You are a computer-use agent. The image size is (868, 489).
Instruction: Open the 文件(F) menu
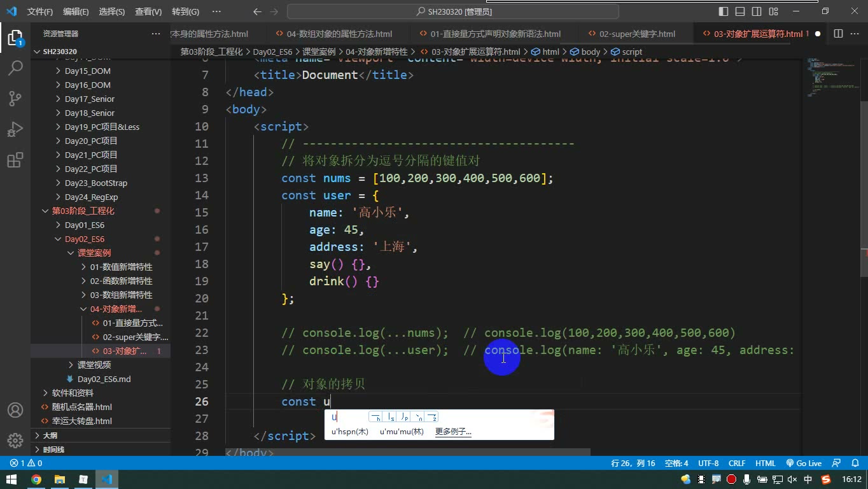(x=40, y=11)
